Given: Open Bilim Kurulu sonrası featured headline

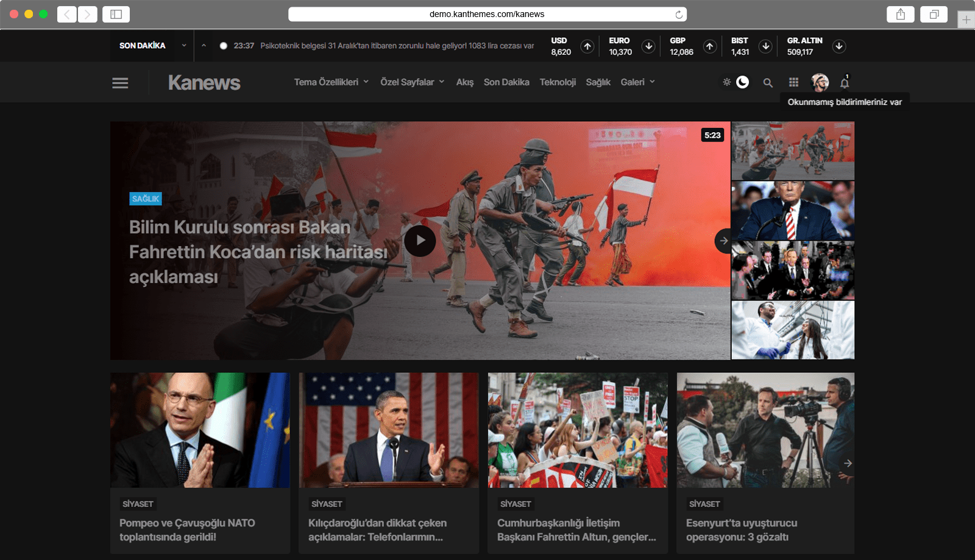Looking at the screenshot, I should [x=258, y=252].
